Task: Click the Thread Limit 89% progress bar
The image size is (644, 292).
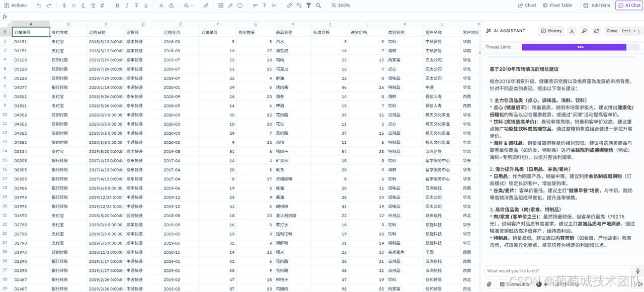Action: 580,47
